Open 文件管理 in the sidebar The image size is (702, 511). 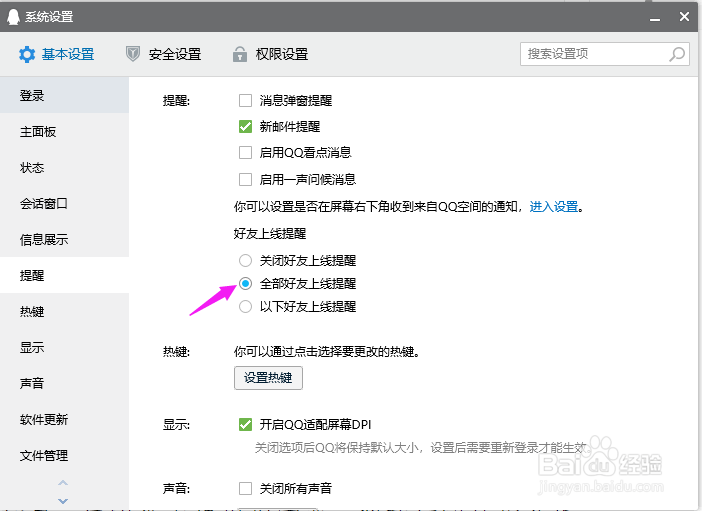[x=64, y=455]
